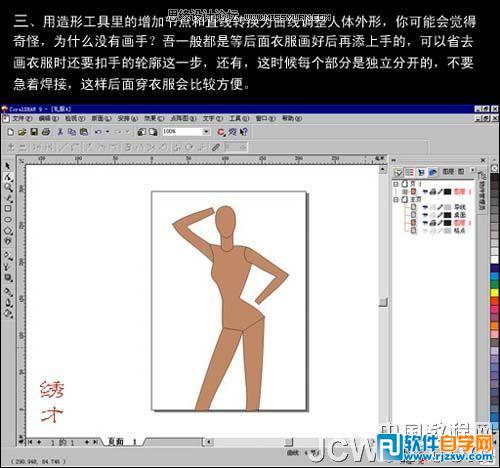
Task: Open the zoom level 100% dropdown arrow
Action: coord(206,132)
